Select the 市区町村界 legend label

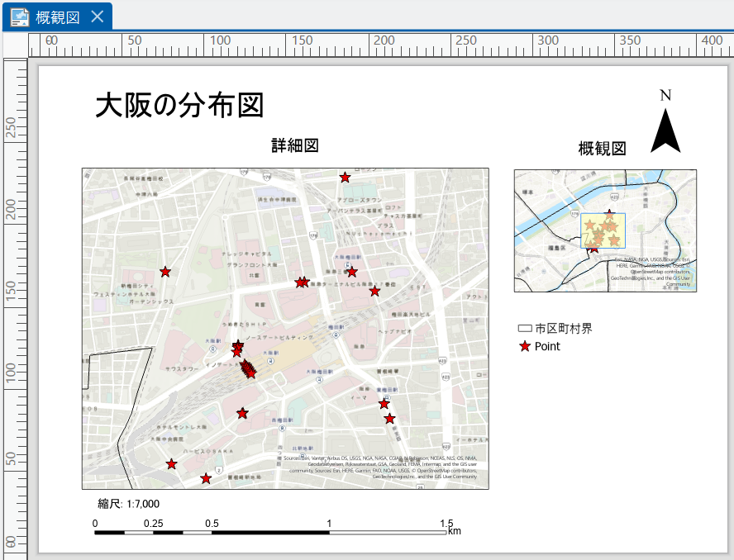pyautogui.click(x=563, y=329)
